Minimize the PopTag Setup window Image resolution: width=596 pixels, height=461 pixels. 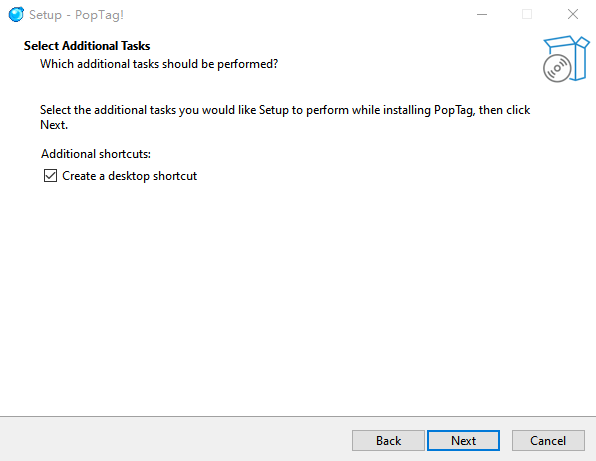tap(482, 14)
